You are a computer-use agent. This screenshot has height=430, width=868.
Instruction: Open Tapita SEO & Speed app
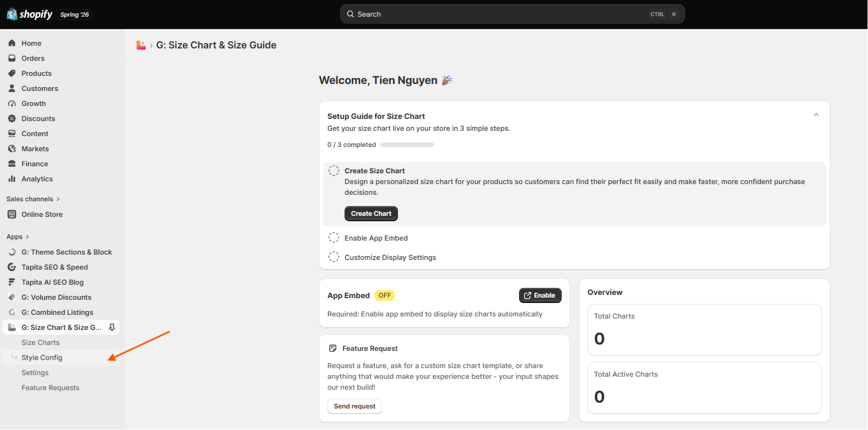(x=61, y=267)
